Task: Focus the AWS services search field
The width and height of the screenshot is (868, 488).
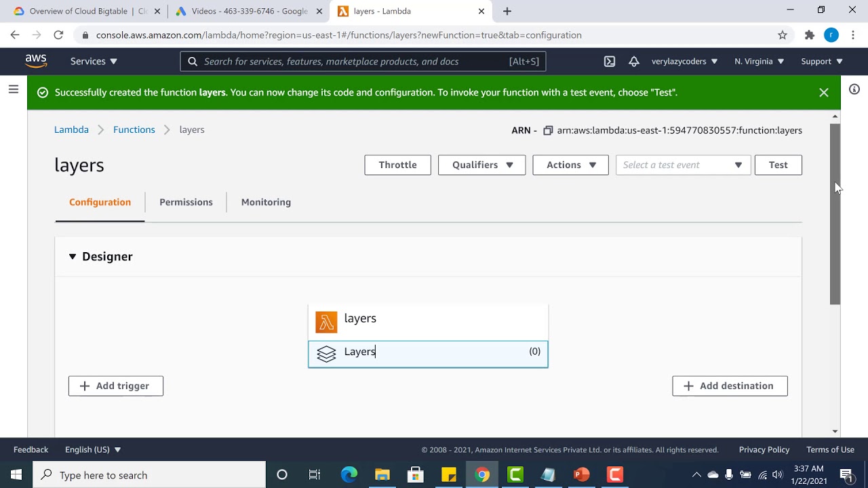Action: coord(363,61)
